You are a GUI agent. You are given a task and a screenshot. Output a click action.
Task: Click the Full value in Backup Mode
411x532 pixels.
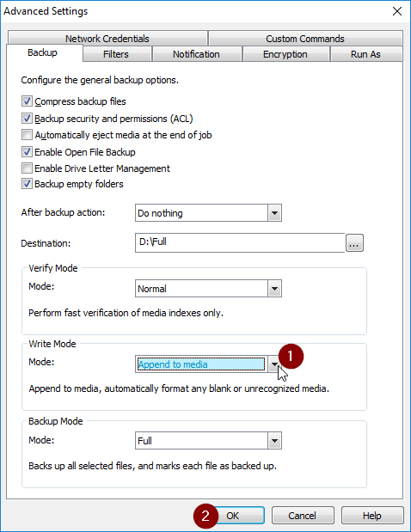coord(201,441)
